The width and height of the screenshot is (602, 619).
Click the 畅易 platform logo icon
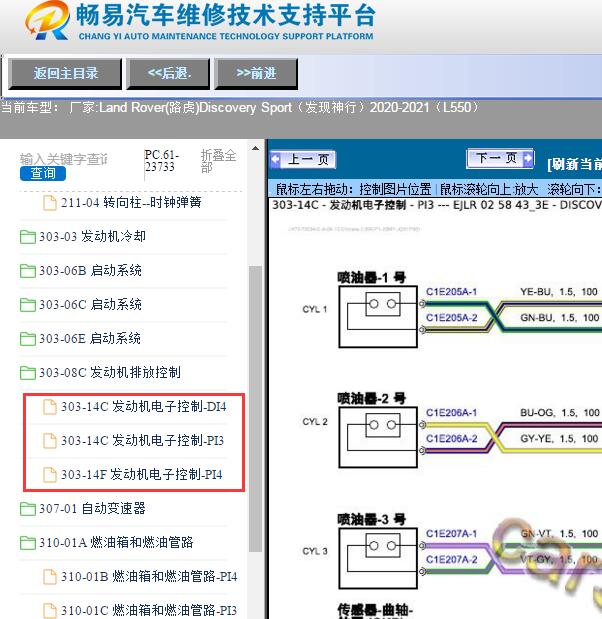tap(47, 21)
